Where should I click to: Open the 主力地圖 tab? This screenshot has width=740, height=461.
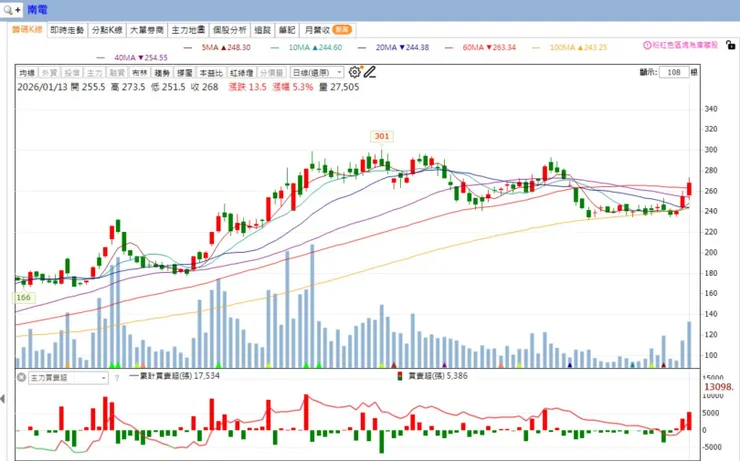pyautogui.click(x=188, y=30)
